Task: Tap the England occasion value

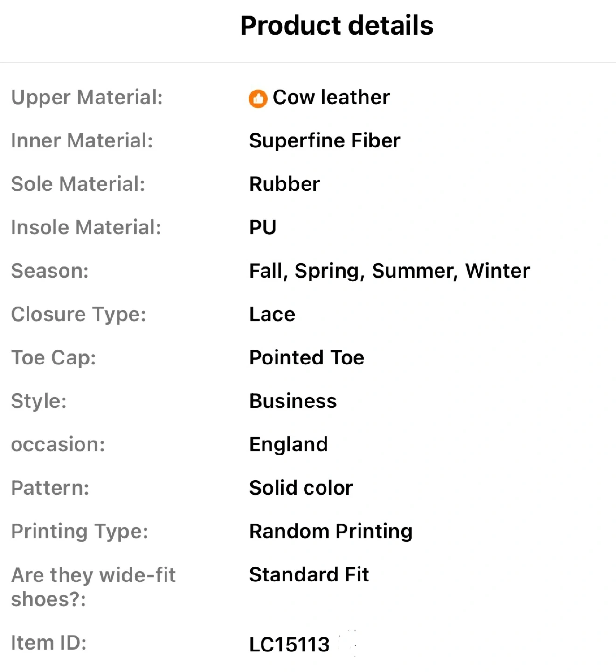Action: click(289, 445)
